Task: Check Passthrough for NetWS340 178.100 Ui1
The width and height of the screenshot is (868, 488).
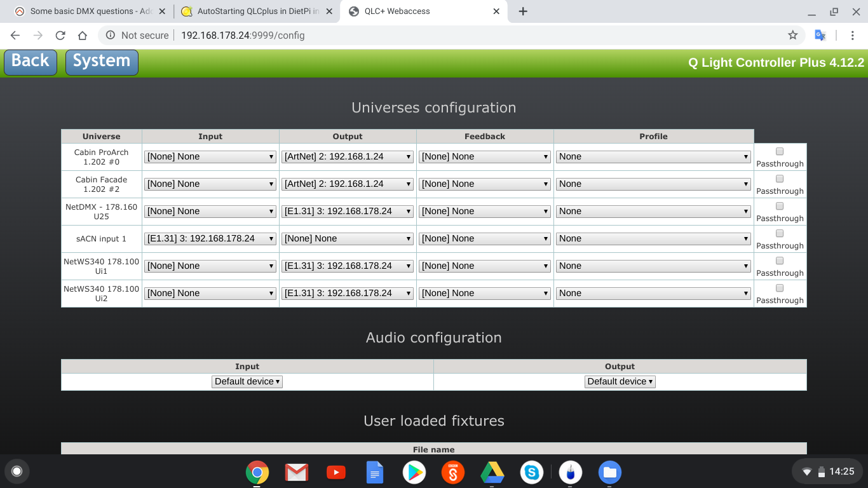Action: click(780, 261)
